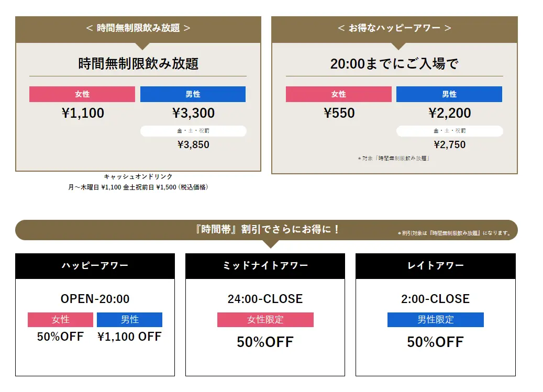Screen dimensions: 543x392
Task: Select the pink 女性 label under 時間無制限飲み放題
Action: coord(82,94)
